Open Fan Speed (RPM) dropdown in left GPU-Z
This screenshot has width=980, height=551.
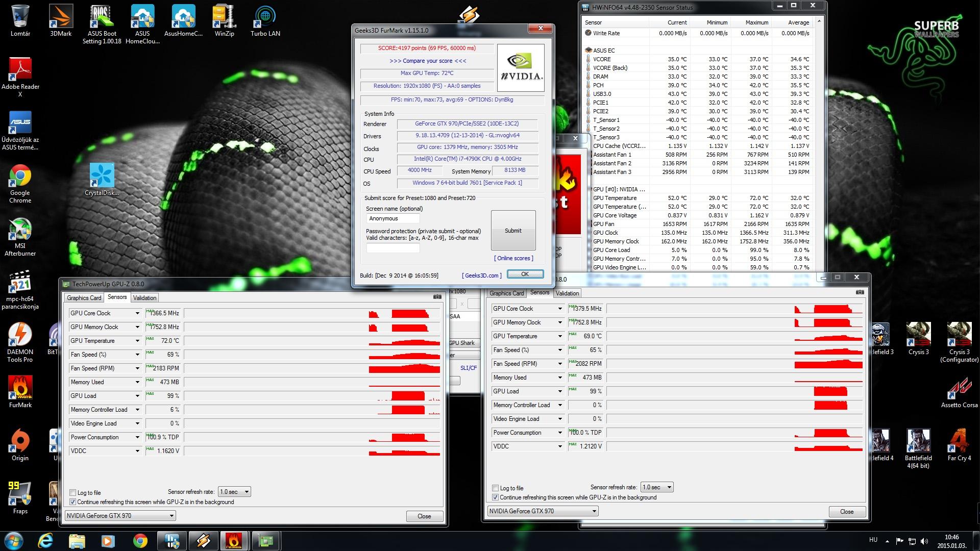pyautogui.click(x=137, y=368)
